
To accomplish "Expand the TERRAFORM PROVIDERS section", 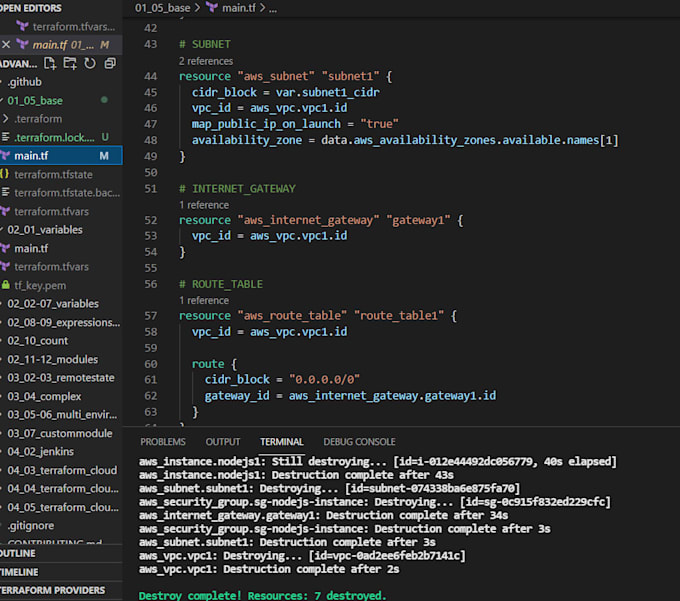I will tap(61, 590).
